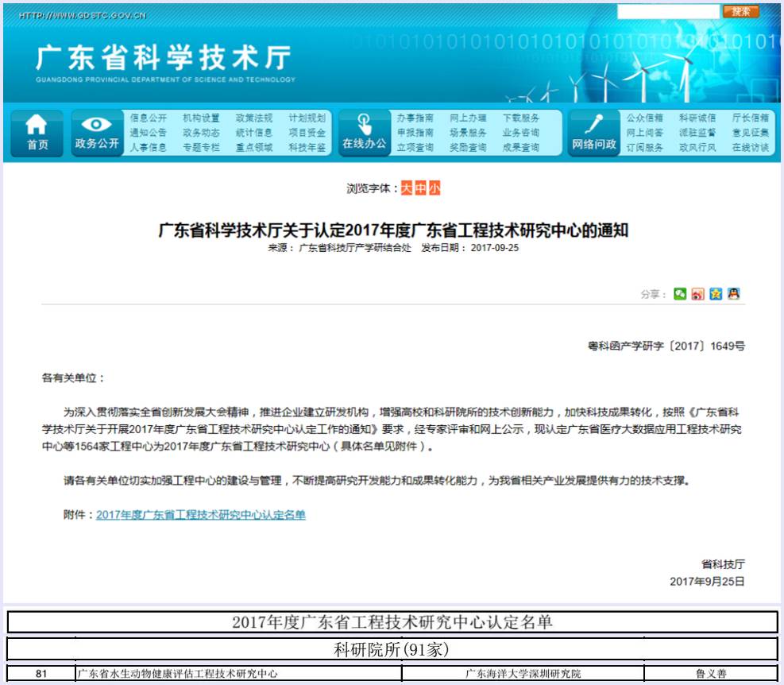Click the orange 搜索 search button
Image resolution: width=784 pixels, height=685 pixels.
click(x=741, y=11)
